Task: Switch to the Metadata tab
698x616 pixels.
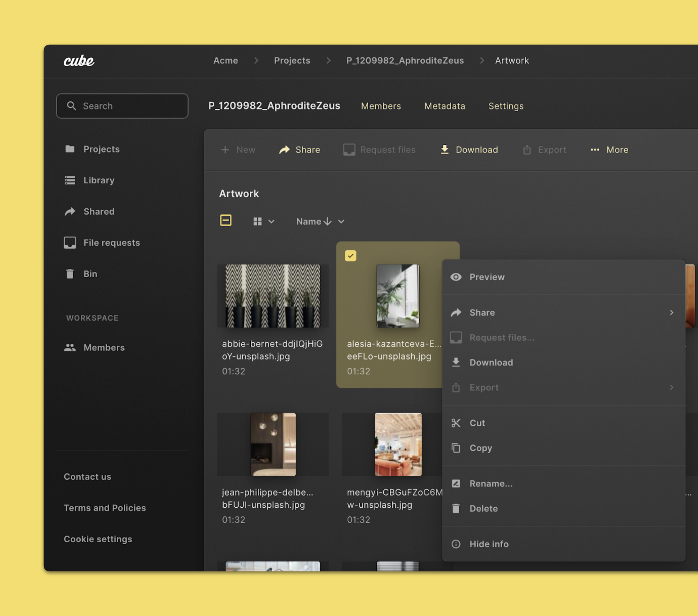Action: tap(444, 106)
